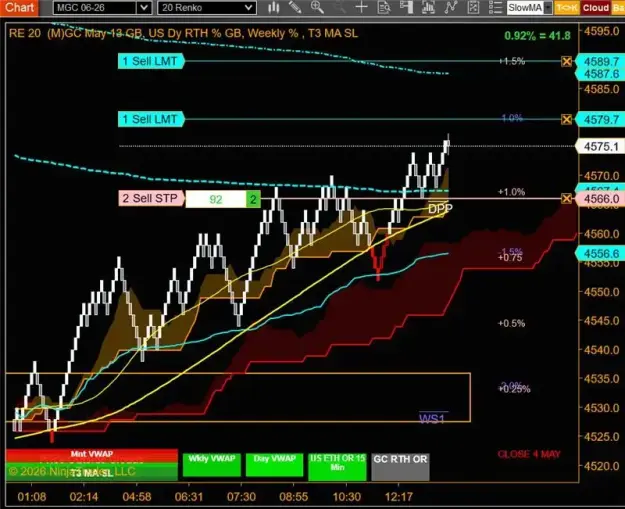Click the green position quantity 2 box
Screen dimensions: 625x509
253,199
